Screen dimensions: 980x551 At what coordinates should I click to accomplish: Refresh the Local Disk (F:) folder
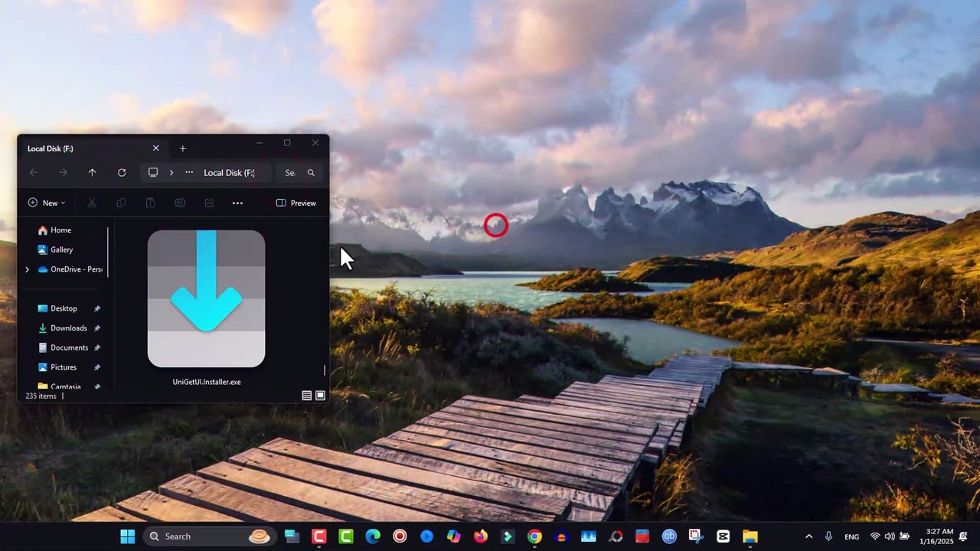pos(122,173)
